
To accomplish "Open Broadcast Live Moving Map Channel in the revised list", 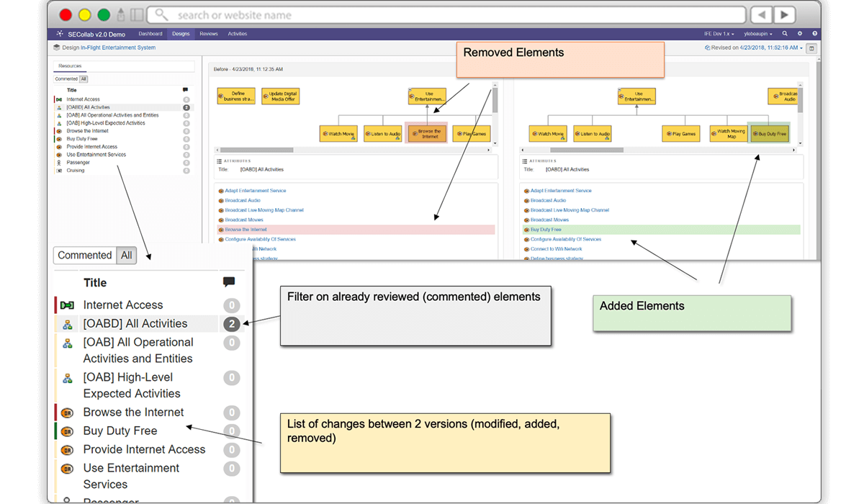I will 570,210.
